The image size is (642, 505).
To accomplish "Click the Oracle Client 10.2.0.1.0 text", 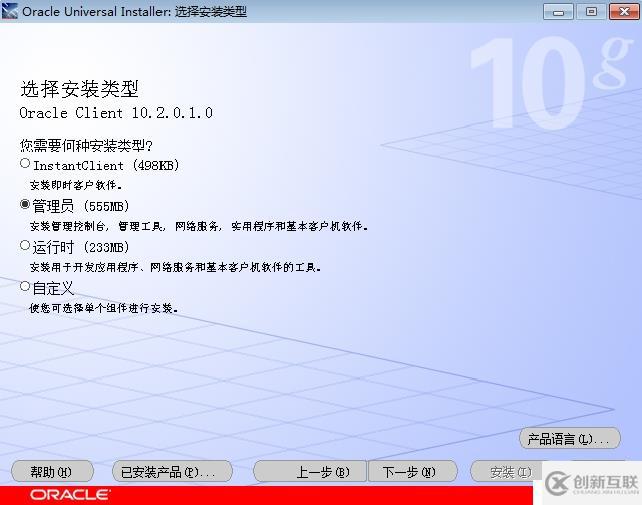I will point(116,113).
